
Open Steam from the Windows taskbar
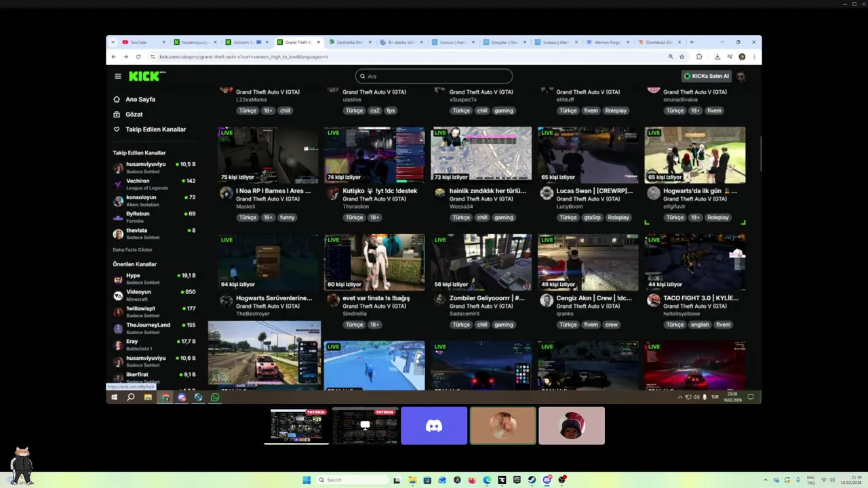tap(532, 480)
